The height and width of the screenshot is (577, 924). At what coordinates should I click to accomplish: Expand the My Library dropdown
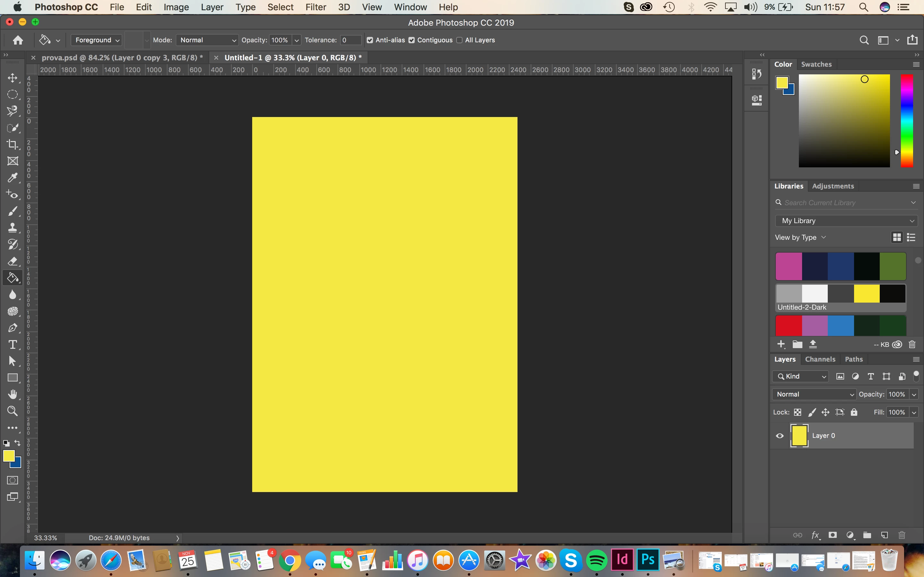click(846, 221)
